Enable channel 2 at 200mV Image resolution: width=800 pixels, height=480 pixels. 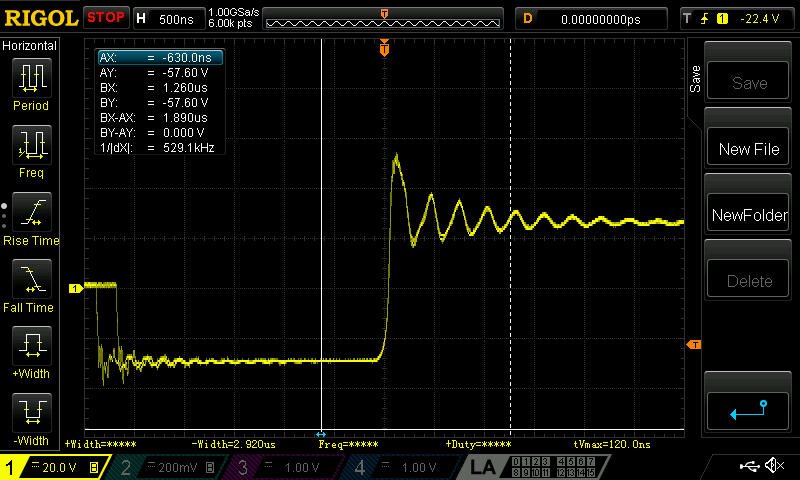[x=168, y=467]
